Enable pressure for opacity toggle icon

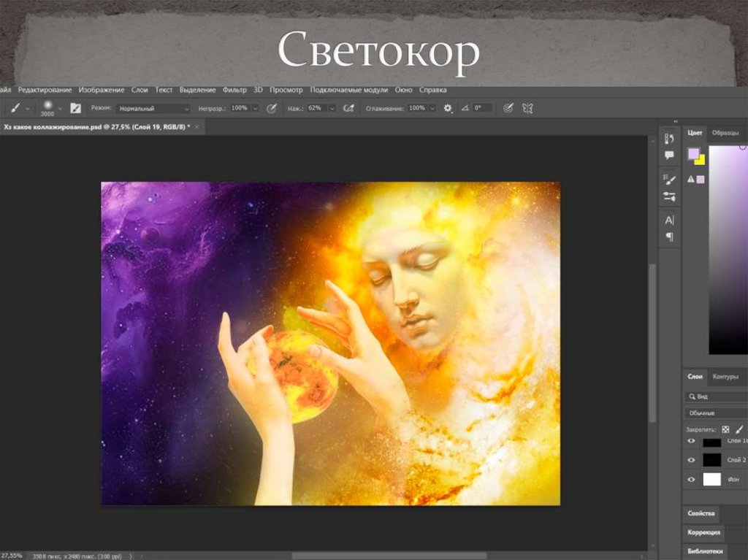click(271, 107)
